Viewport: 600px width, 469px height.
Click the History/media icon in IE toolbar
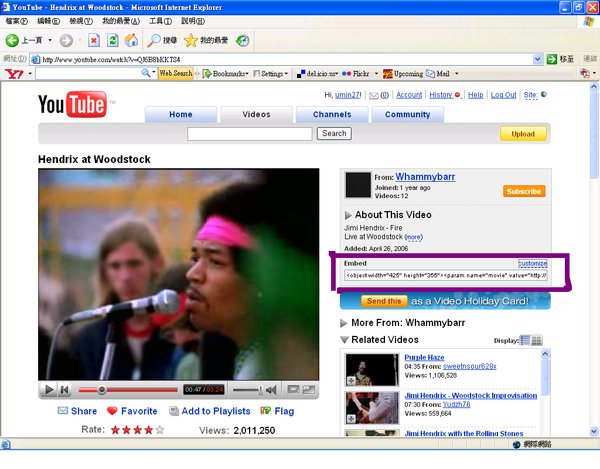tap(243, 40)
